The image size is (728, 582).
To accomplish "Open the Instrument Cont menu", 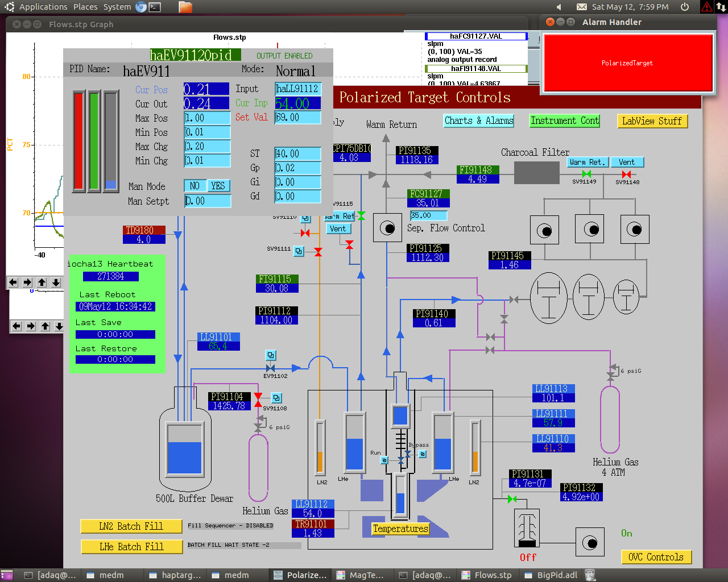I will click(565, 121).
